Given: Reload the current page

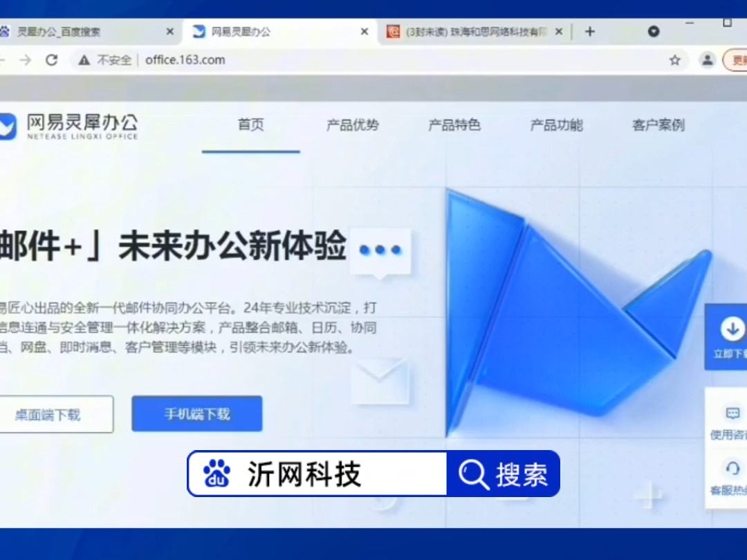Looking at the screenshot, I should point(51,60).
